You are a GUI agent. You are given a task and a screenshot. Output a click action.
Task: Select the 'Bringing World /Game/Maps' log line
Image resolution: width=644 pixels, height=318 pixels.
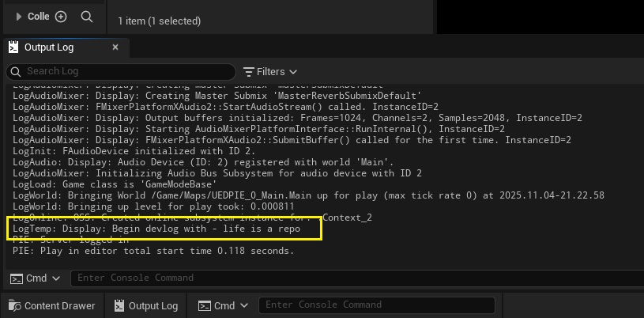point(308,195)
